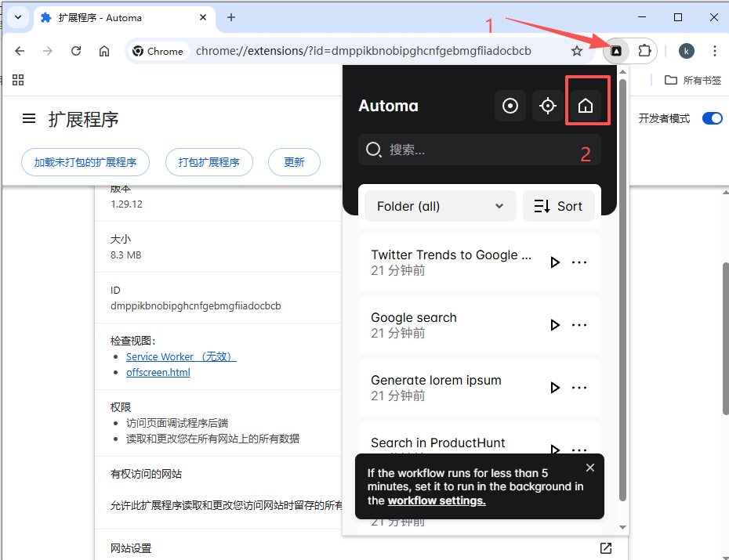Run the Search in ProductHunt workflow

click(555, 449)
